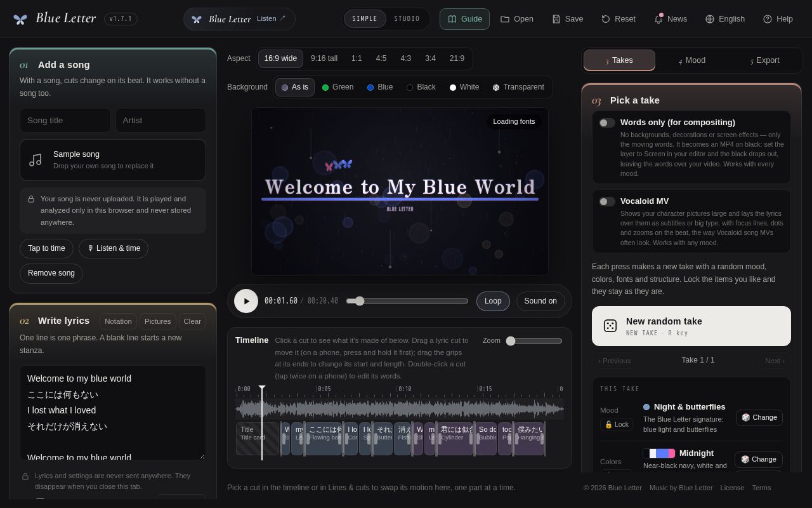Image resolution: width=812 pixels, height=508 pixels.
Task: Select 3:4 aspect ratio
Action: [x=430, y=58]
